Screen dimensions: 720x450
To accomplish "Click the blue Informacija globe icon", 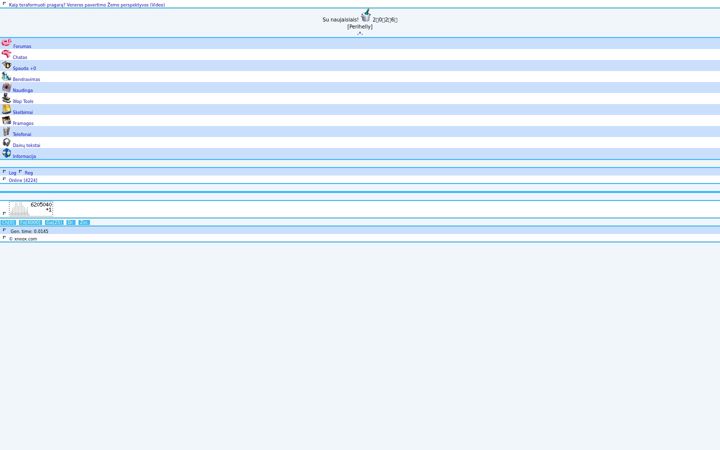I will coord(6,153).
